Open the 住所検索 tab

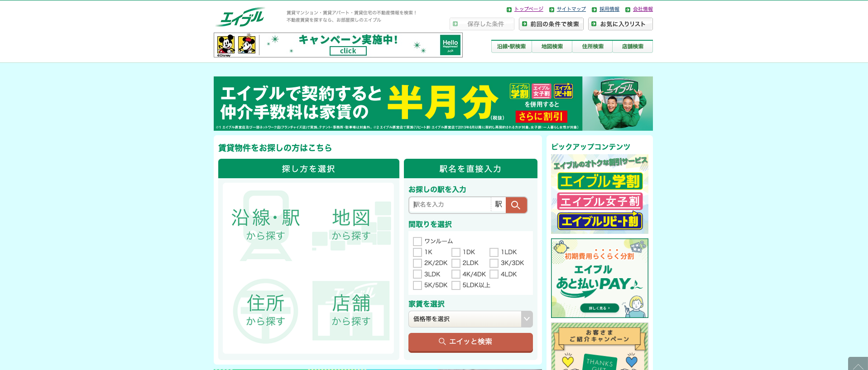tap(593, 47)
